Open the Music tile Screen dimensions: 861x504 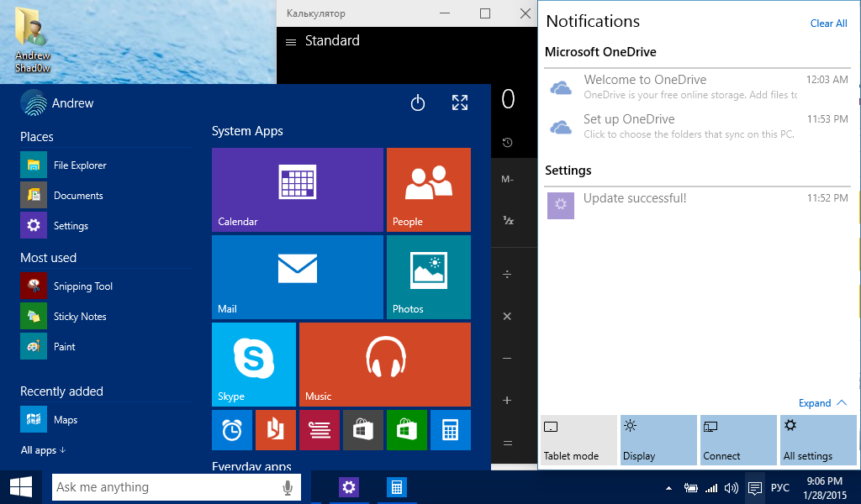click(385, 365)
